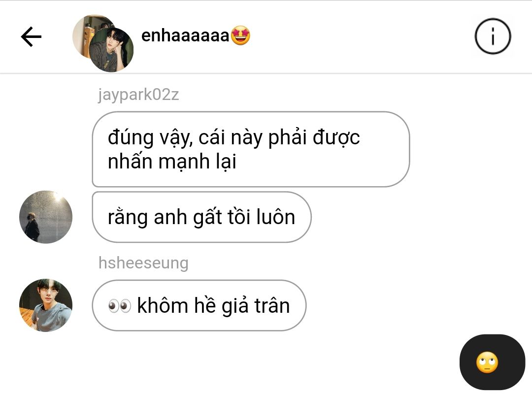The width and height of the screenshot is (532, 396).
Task: Open chat details via info icon
Action: coord(492,36)
